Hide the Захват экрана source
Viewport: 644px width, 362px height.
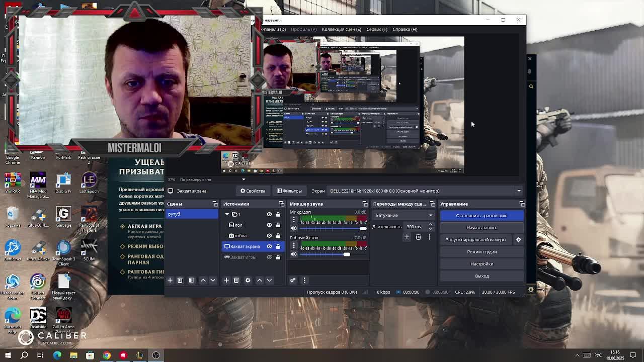(x=269, y=246)
